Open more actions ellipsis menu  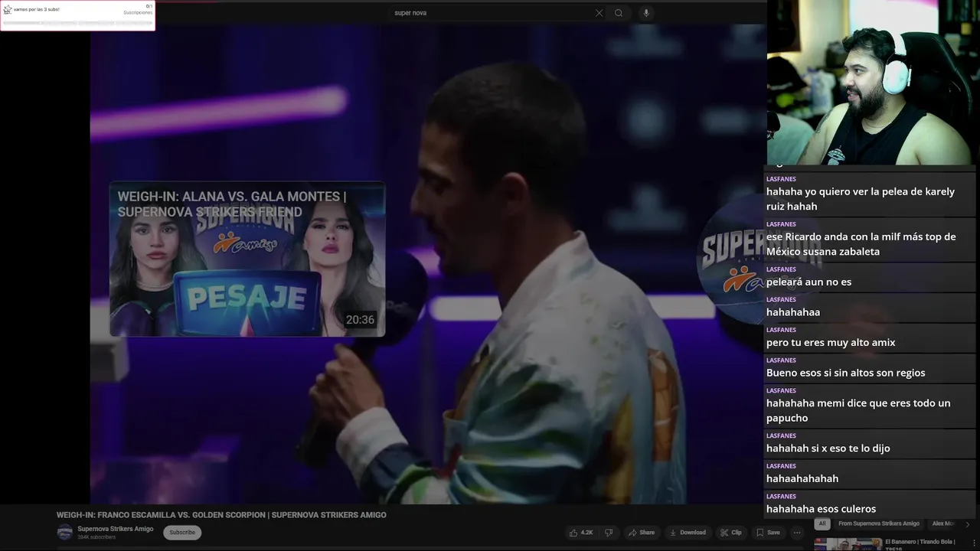coord(797,533)
